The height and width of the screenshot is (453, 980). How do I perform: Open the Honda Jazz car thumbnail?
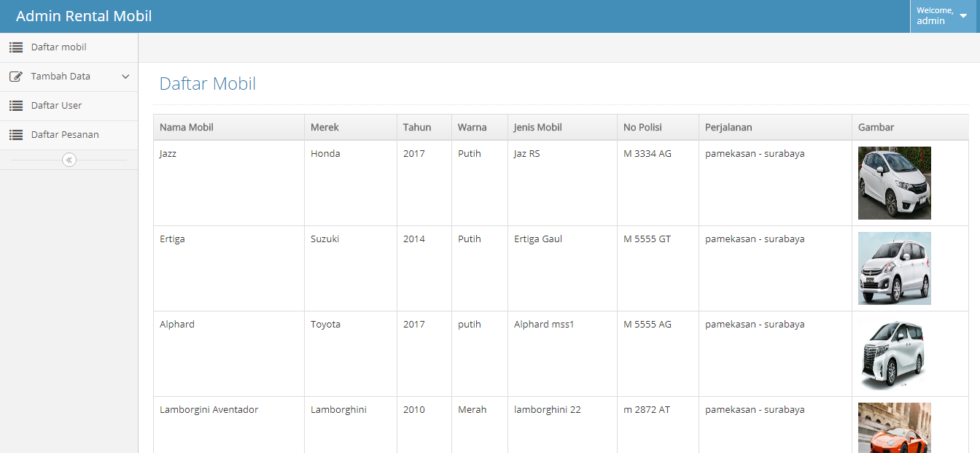tap(894, 183)
